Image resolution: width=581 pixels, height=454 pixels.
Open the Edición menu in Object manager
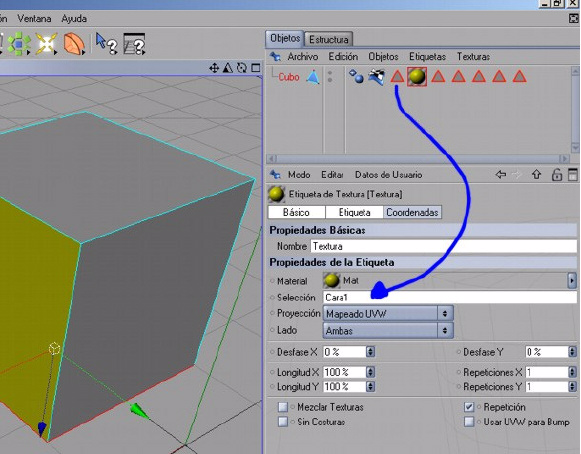pos(343,56)
